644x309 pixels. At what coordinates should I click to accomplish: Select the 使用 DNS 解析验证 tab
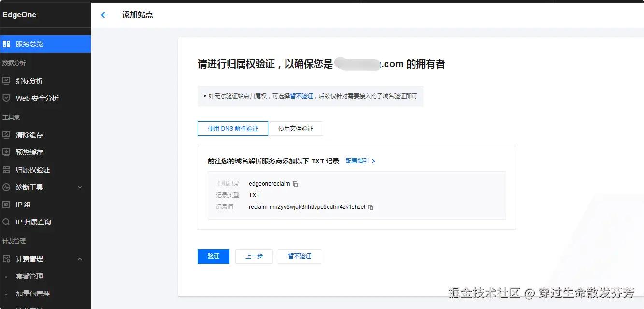point(232,128)
